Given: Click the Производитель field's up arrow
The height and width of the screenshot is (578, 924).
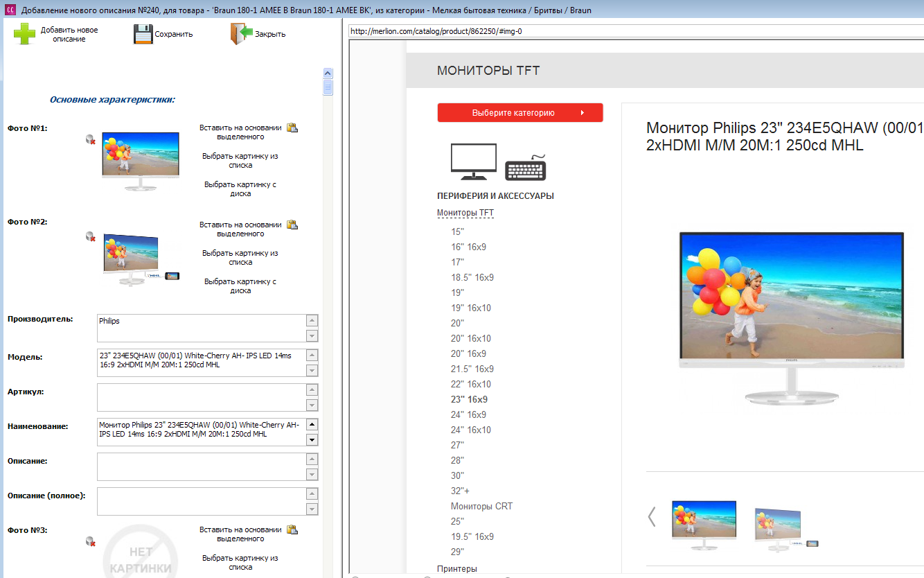Looking at the screenshot, I should 312,321.
